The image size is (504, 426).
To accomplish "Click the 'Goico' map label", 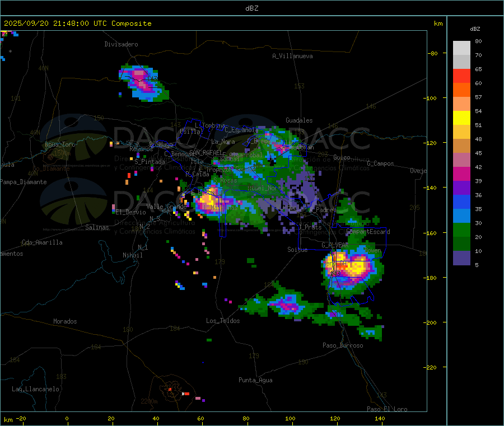I will 342,157.
